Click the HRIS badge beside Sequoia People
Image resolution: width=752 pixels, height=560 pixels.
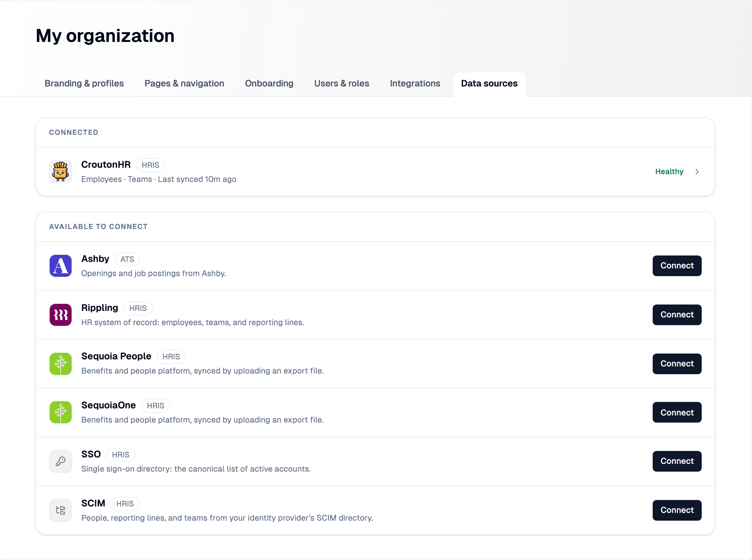click(171, 356)
